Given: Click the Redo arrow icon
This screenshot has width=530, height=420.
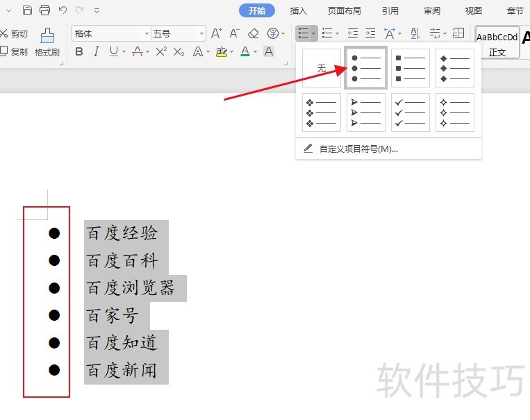Looking at the screenshot, I should tap(80, 10).
